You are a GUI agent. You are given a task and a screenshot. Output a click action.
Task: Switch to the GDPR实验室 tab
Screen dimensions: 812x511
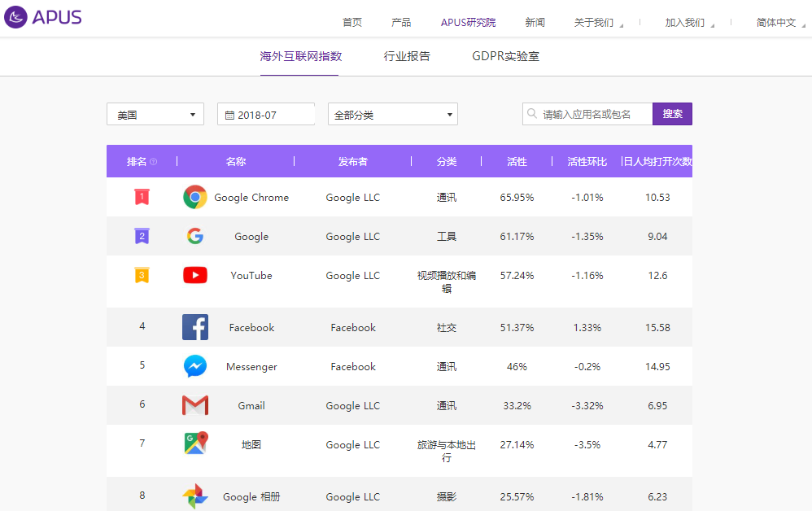point(505,56)
